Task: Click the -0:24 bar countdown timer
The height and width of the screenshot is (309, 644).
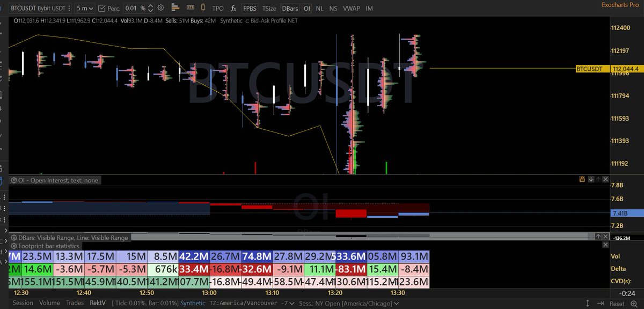Action: (x=628, y=293)
